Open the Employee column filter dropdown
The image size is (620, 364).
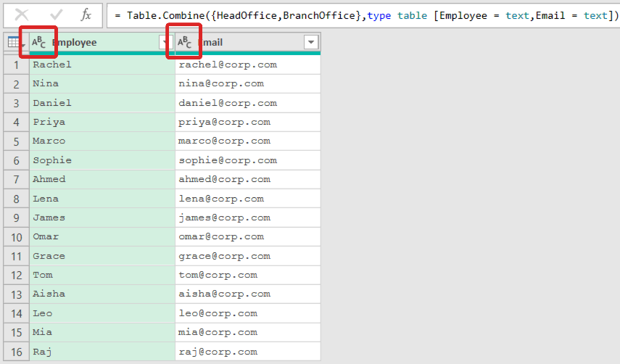pos(165,42)
